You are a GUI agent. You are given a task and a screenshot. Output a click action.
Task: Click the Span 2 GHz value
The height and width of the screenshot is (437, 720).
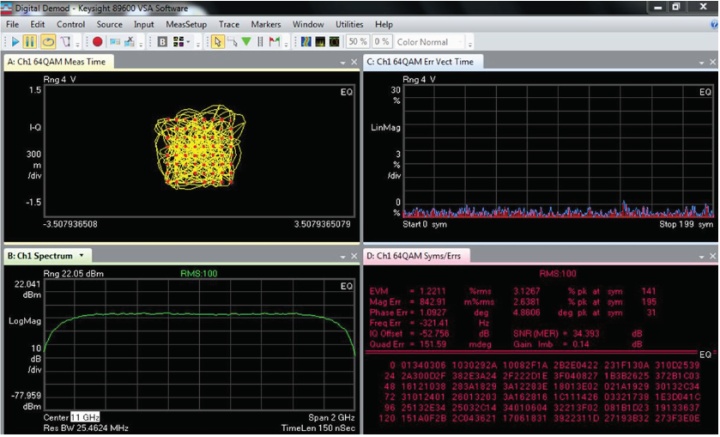[x=332, y=418]
